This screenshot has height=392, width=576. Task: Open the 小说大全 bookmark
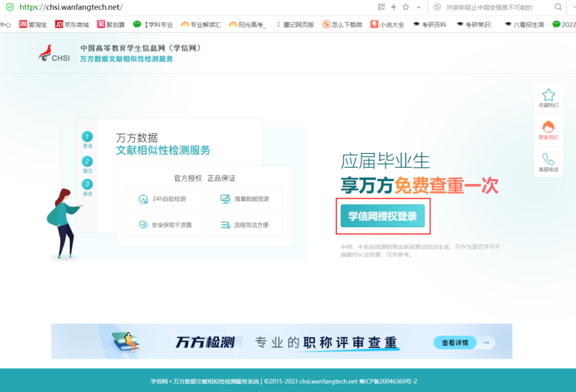(387, 25)
